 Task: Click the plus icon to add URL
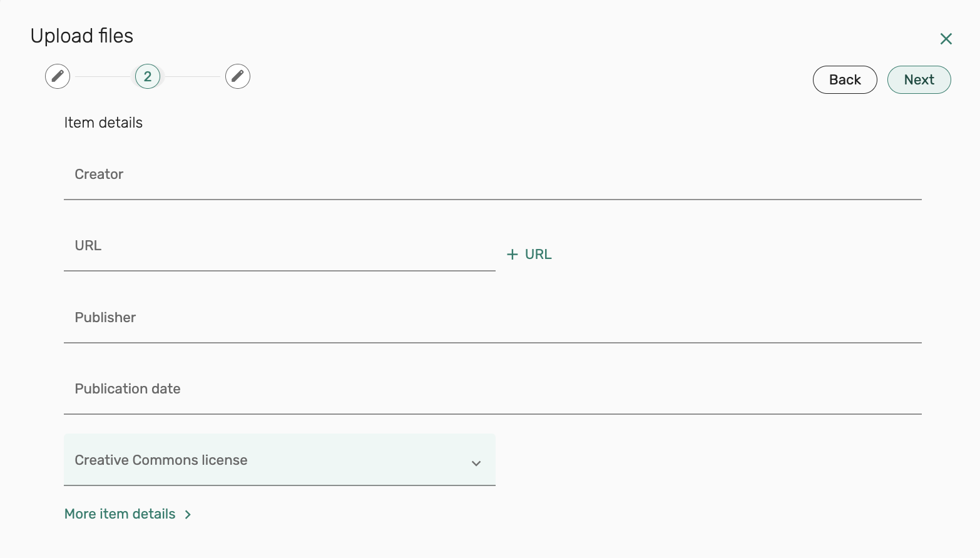point(513,255)
